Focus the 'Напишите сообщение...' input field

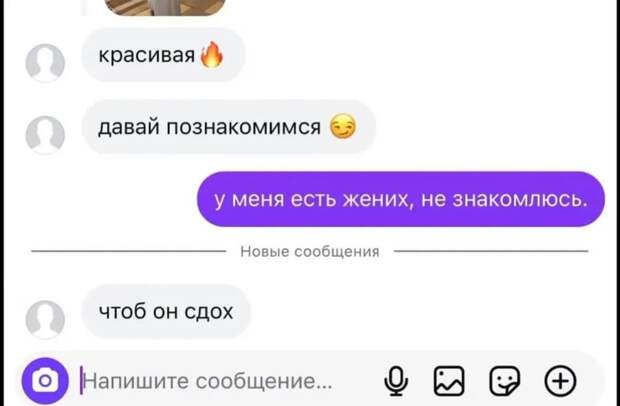point(227,381)
